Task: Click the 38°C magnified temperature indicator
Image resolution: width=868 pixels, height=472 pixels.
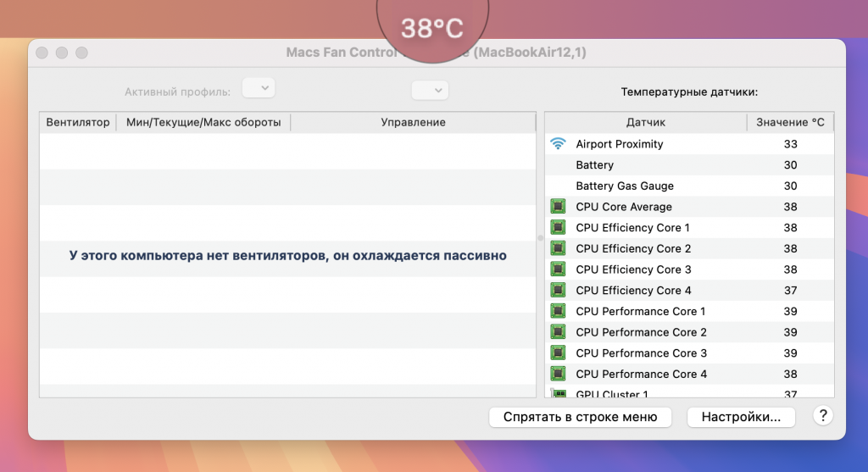Action: (432, 28)
